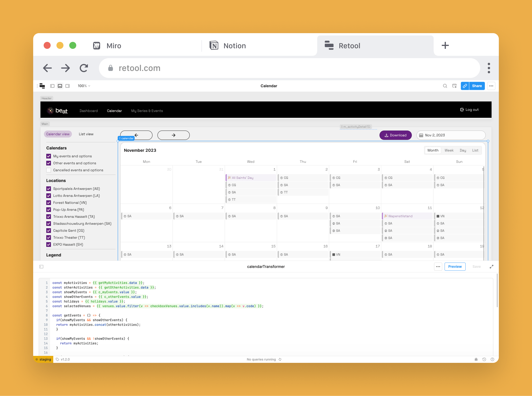
Task: Click the retool.com address bar
Action: (x=289, y=68)
